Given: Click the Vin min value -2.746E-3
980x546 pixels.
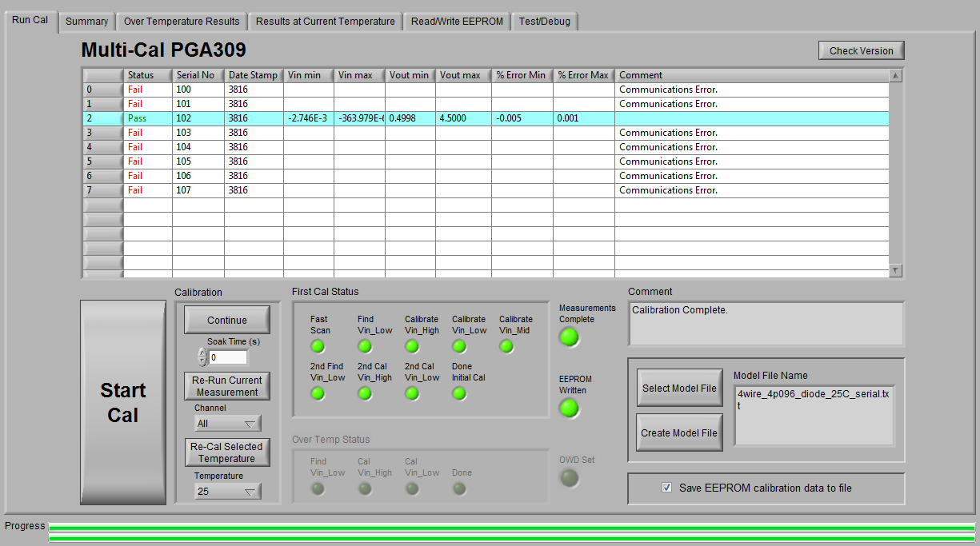Looking at the screenshot, I should pos(307,118).
